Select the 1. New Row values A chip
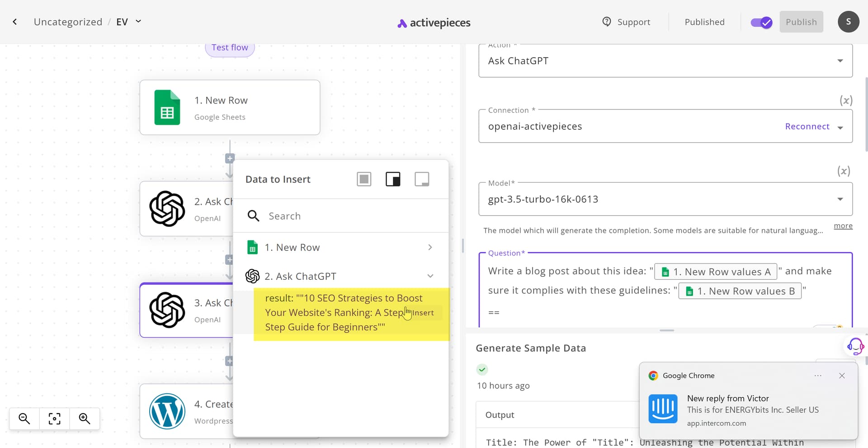This screenshot has width=868, height=448. (x=716, y=272)
